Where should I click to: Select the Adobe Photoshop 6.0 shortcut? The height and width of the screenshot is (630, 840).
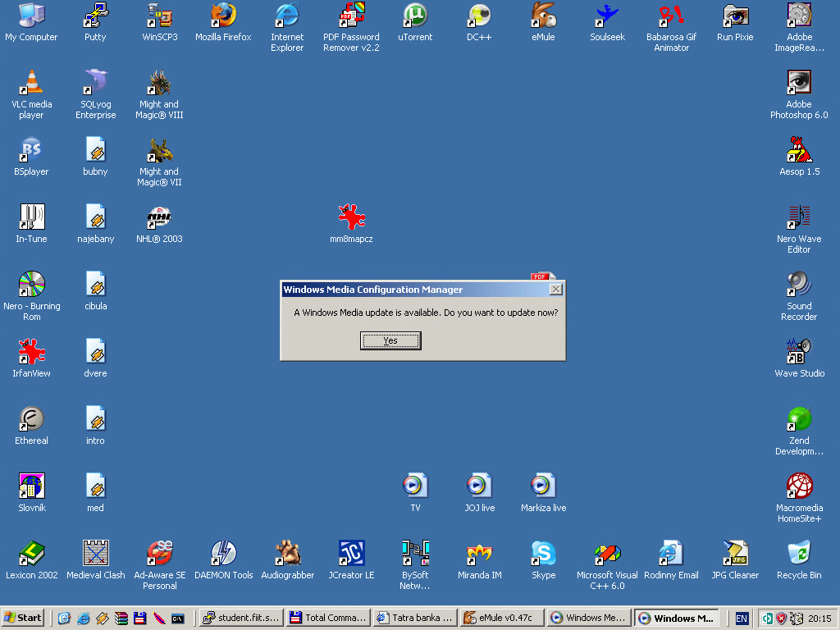pos(799,84)
